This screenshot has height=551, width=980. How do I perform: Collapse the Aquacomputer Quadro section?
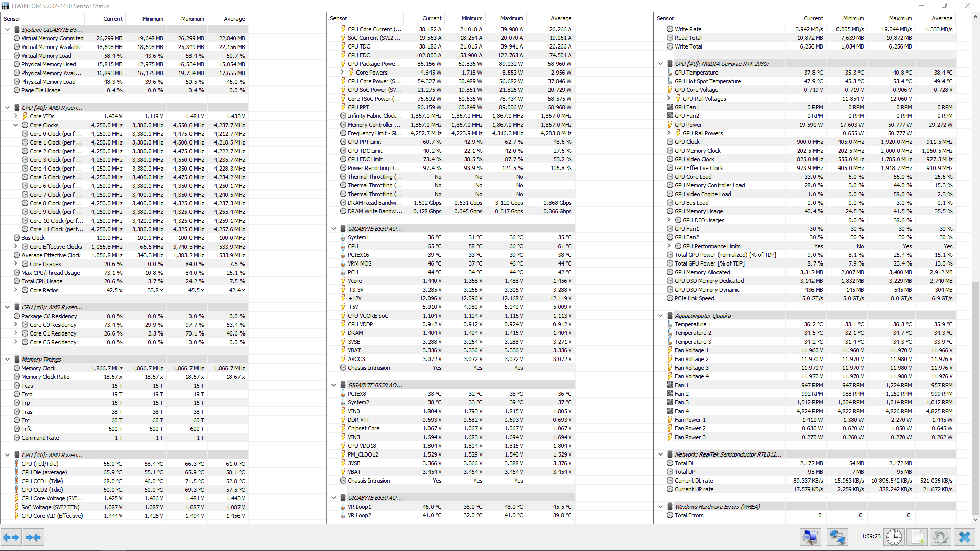(x=660, y=315)
